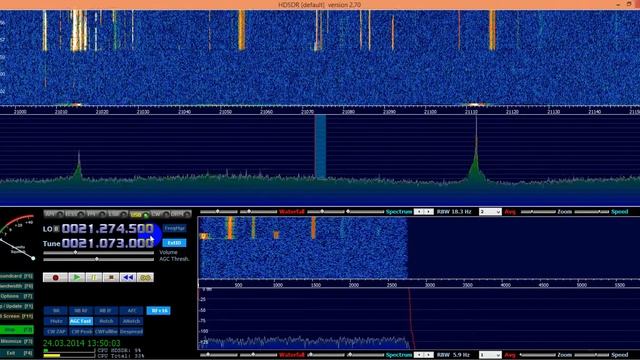Click the green Stop [F2] button
This screenshot has width=640, height=360.
[x=17, y=329]
